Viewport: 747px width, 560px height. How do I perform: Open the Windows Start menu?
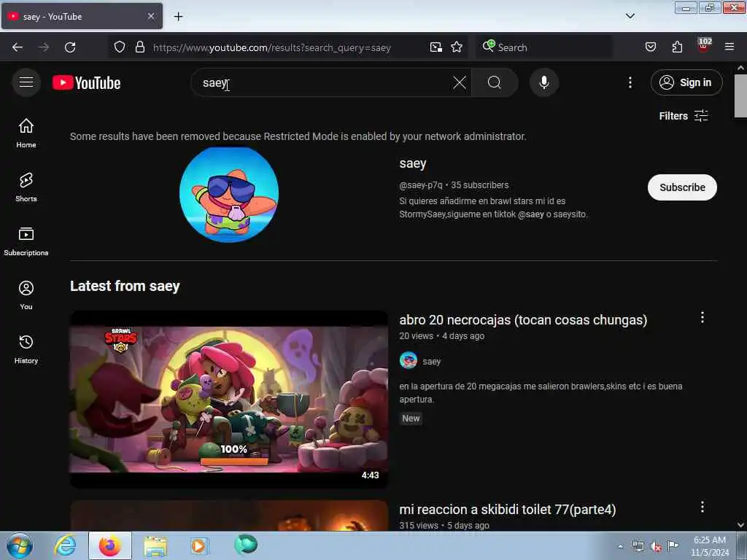[19, 545]
